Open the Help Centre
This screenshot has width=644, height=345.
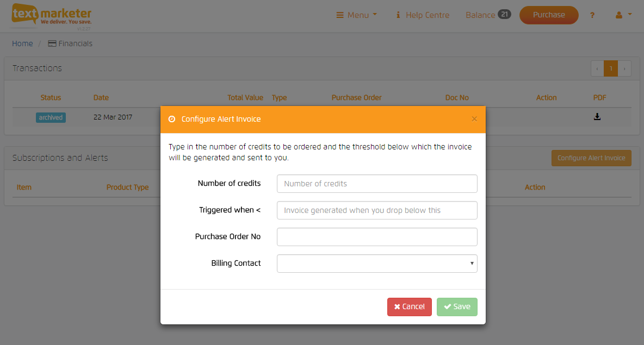[423, 15]
